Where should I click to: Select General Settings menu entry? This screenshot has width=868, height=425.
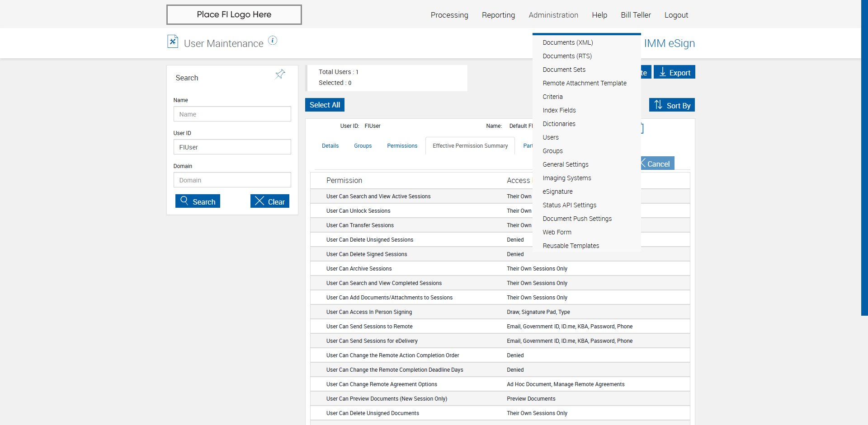point(566,164)
